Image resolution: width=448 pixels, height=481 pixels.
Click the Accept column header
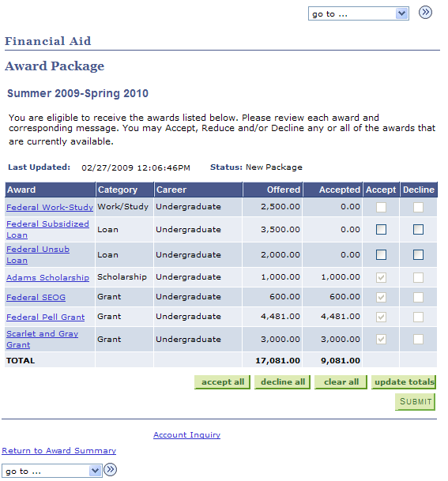pos(381,190)
